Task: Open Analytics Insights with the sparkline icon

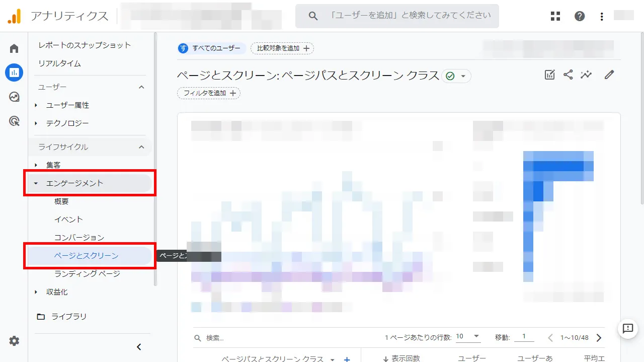Action: [x=586, y=74]
